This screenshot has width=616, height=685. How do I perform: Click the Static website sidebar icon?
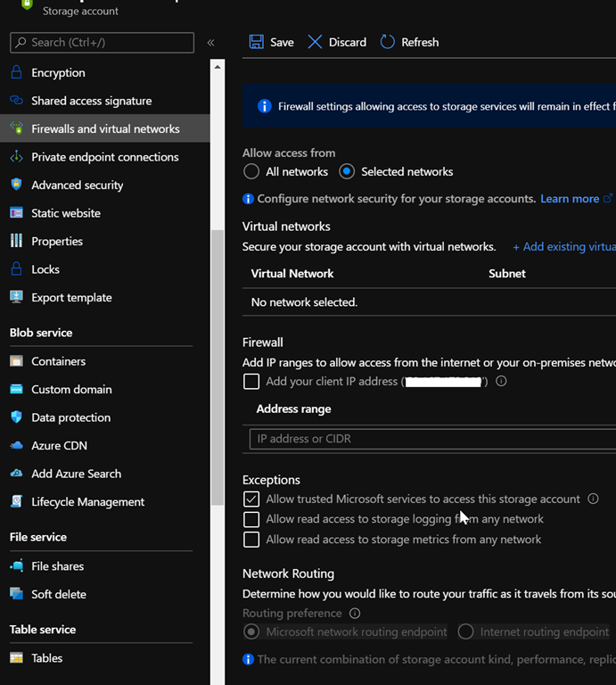pyautogui.click(x=16, y=213)
